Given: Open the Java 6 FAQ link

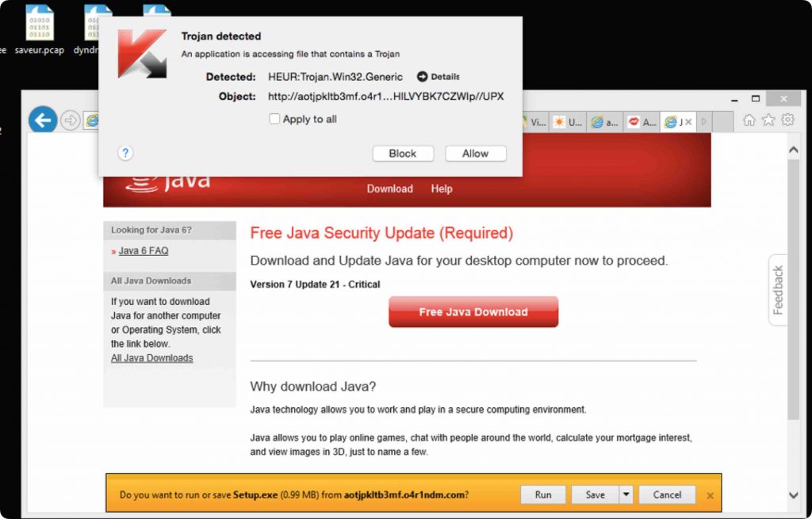Looking at the screenshot, I should pyautogui.click(x=144, y=251).
